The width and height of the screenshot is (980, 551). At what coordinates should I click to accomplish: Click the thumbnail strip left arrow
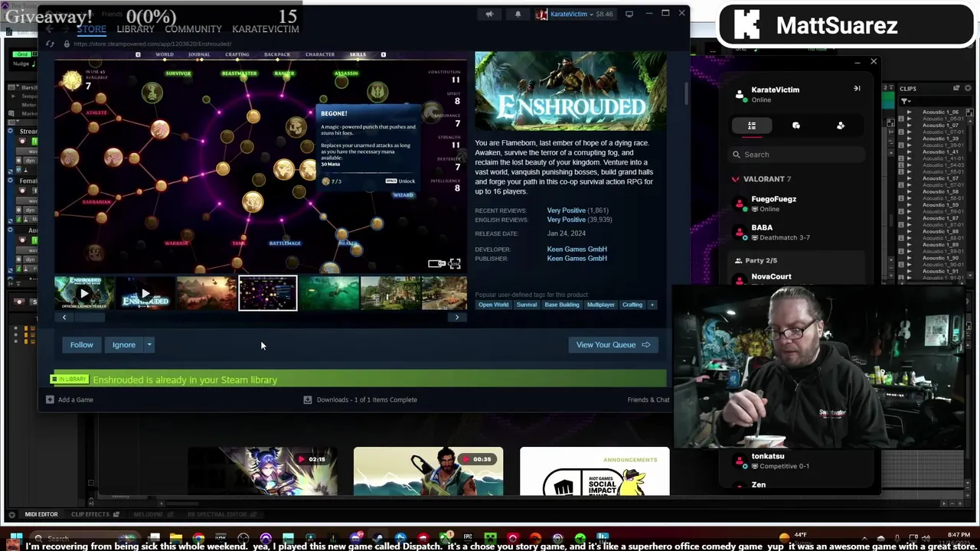coord(64,318)
